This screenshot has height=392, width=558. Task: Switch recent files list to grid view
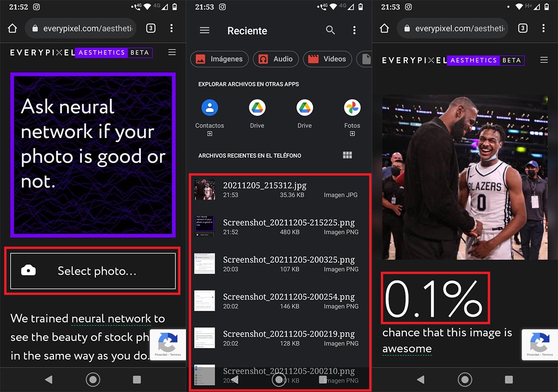[347, 155]
